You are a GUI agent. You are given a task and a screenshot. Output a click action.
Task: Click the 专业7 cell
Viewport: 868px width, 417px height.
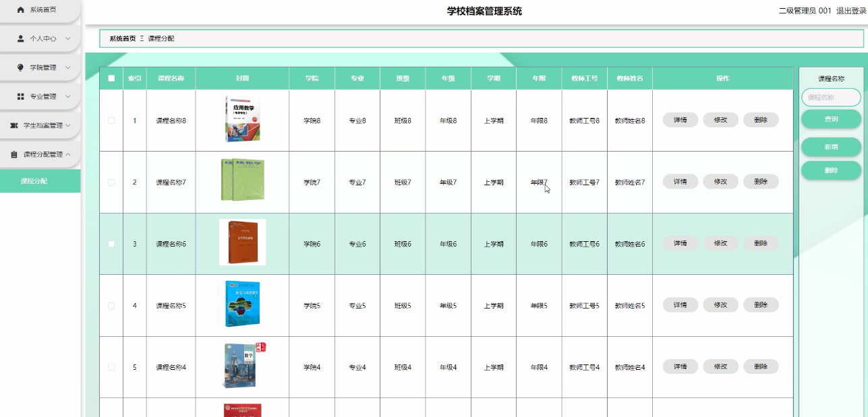click(x=357, y=183)
